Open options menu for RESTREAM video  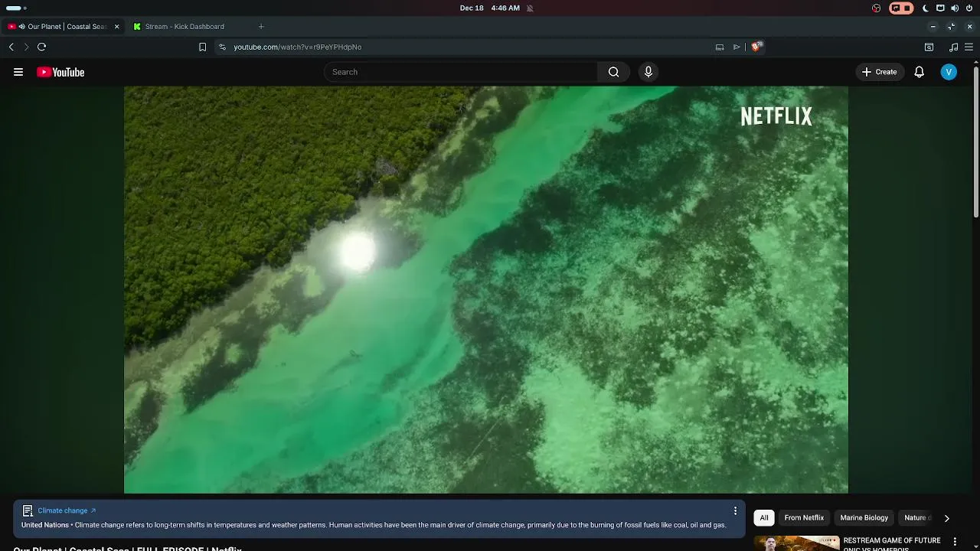[x=955, y=542]
